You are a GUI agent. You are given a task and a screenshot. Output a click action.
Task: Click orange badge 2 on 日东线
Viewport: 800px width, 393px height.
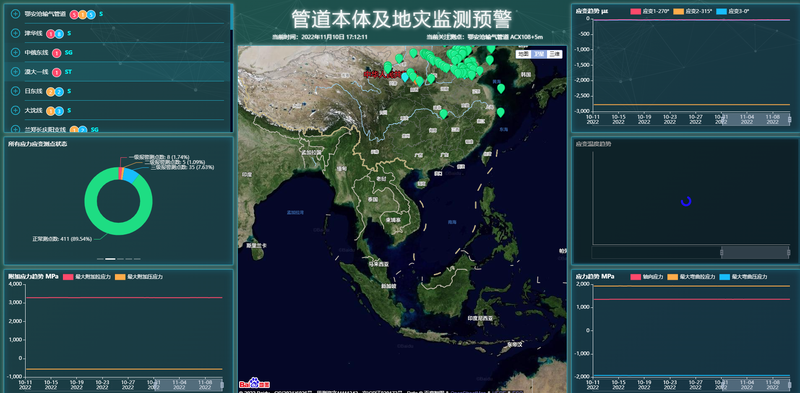pyautogui.click(x=51, y=92)
